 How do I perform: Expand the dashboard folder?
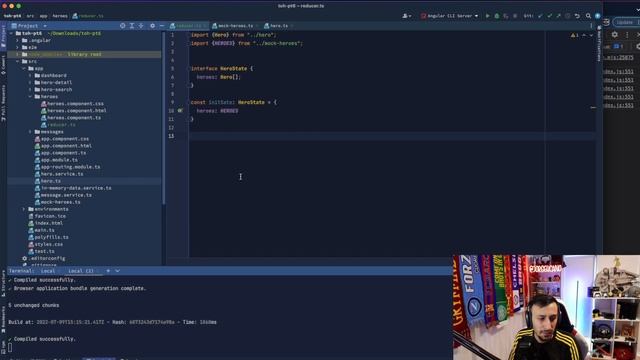click(x=30, y=76)
